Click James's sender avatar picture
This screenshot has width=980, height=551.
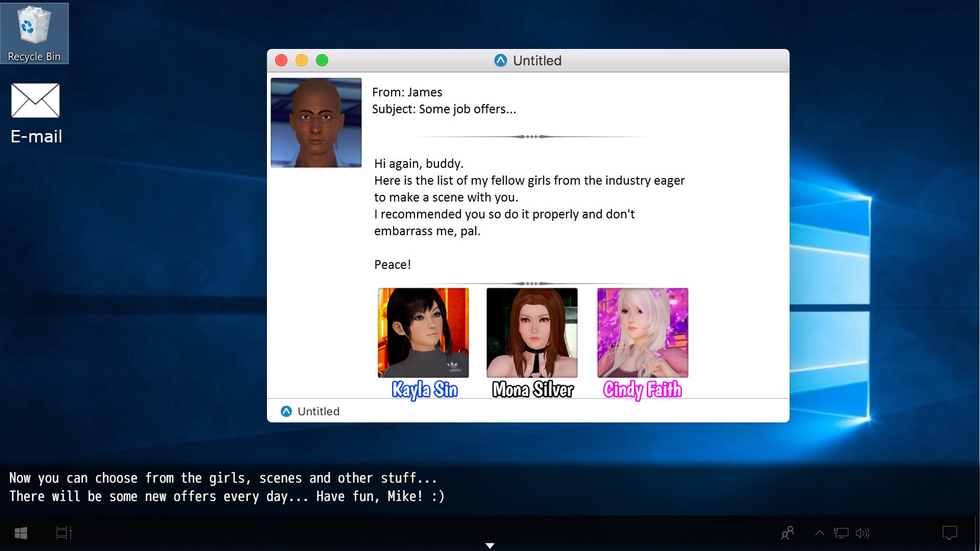click(316, 122)
